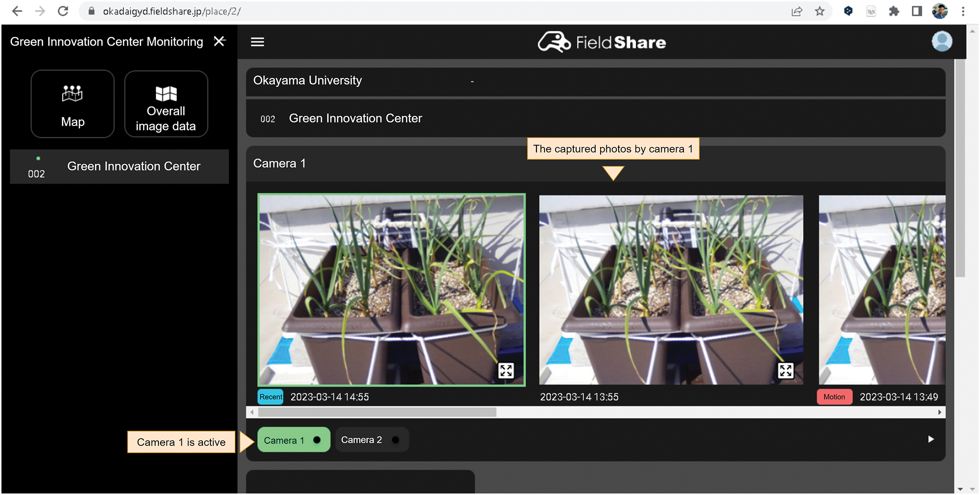
Task: Click the play arrow next to camera buttons
Action: [931, 439]
